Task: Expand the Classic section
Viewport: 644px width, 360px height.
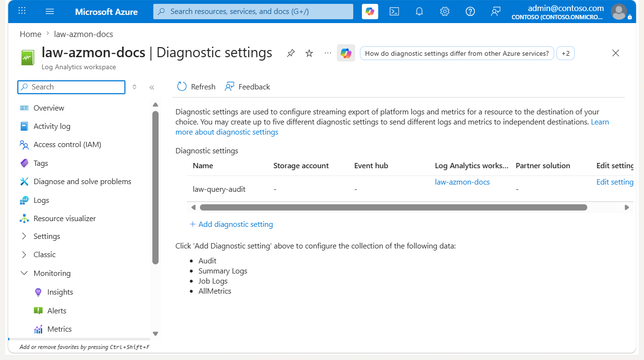Action: (24, 255)
